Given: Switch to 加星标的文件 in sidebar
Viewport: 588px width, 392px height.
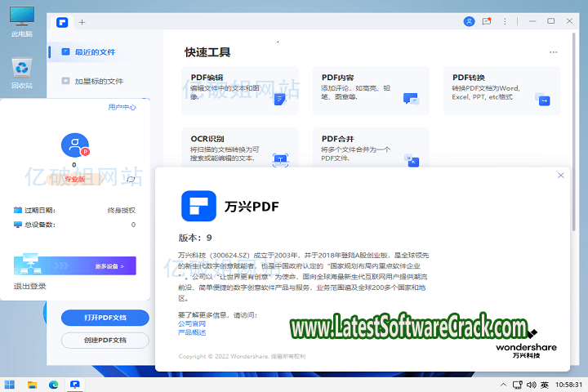Looking at the screenshot, I should pos(98,81).
